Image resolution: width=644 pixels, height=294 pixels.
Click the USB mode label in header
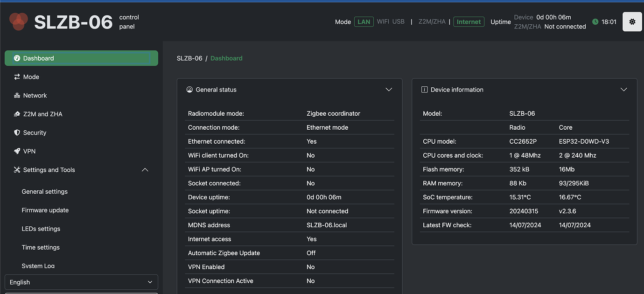(399, 22)
